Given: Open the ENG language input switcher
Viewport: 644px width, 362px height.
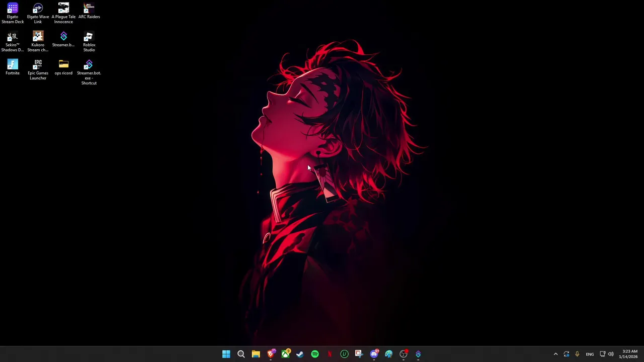Looking at the screenshot, I should point(590,354).
